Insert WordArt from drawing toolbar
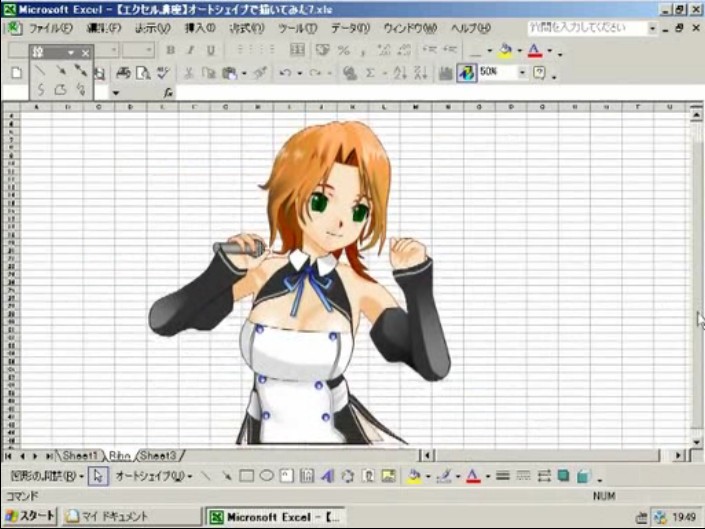This screenshot has width=705, height=529. pyautogui.click(x=327, y=476)
